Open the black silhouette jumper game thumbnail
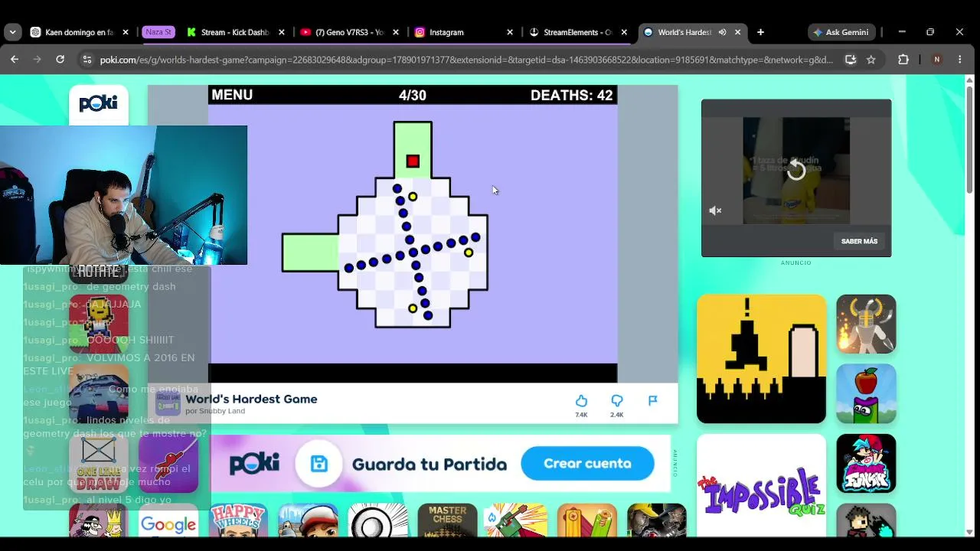The width and height of the screenshot is (980, 551). point(761,359)
